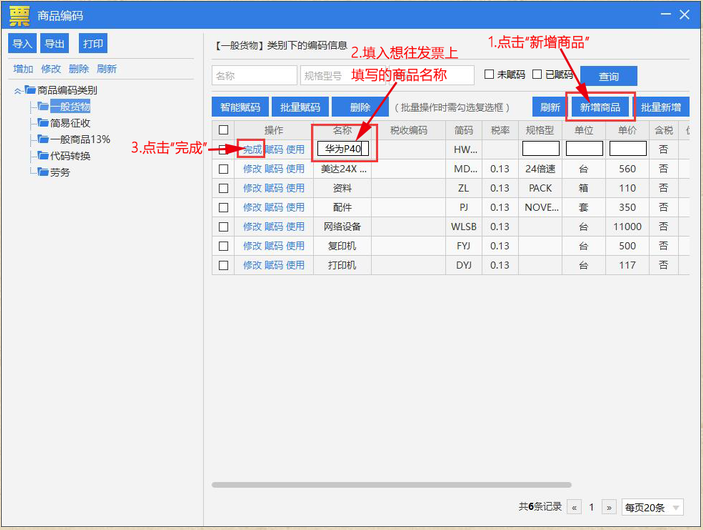Viewport: 703px width, 530px height.
Task: Select the 代码转换 category
Action: click(70, 156)
